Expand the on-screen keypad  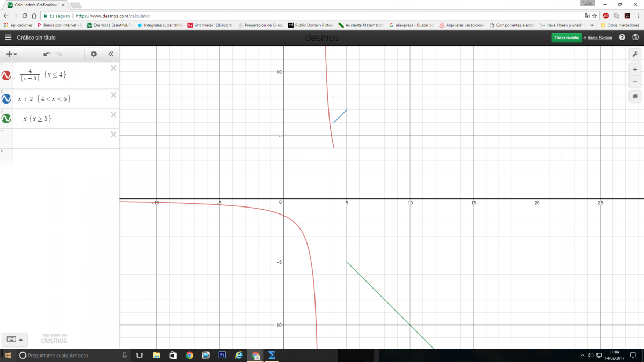[x=14, y=339]
